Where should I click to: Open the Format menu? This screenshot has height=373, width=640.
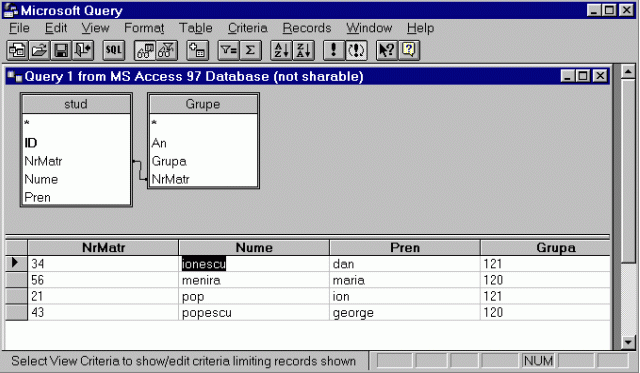coord(144,28)
